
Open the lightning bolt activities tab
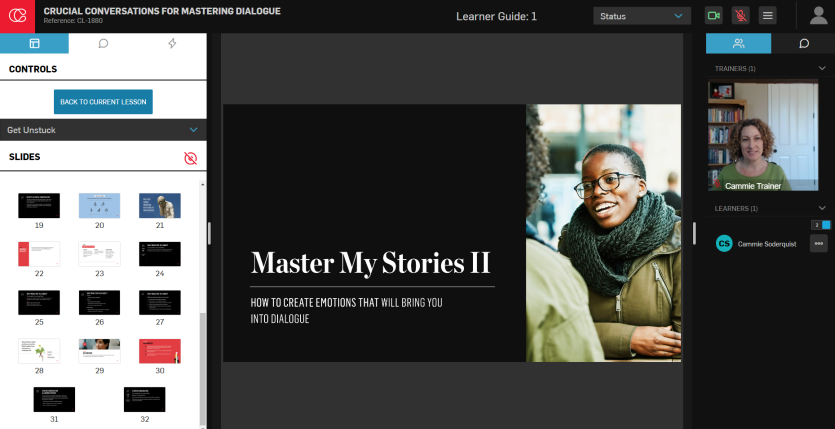pyautogui.click(x=172, y=44)
